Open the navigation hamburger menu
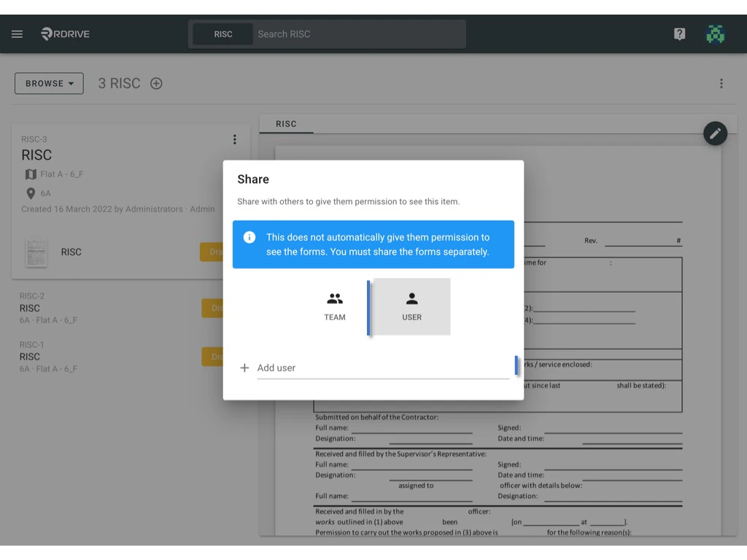The image size is (747, 560). tap(17, 34)
